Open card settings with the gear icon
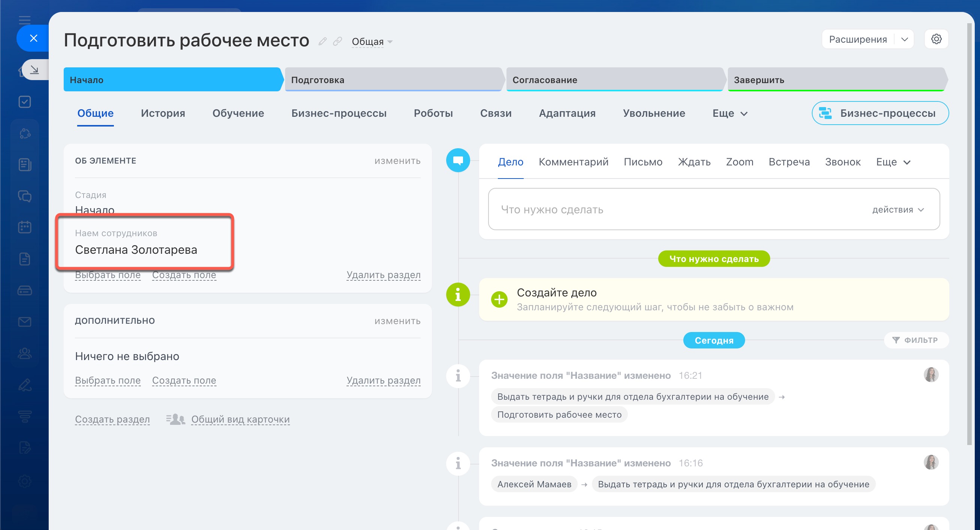The width and height of the screenshot is (980, 530). [936, 39]
